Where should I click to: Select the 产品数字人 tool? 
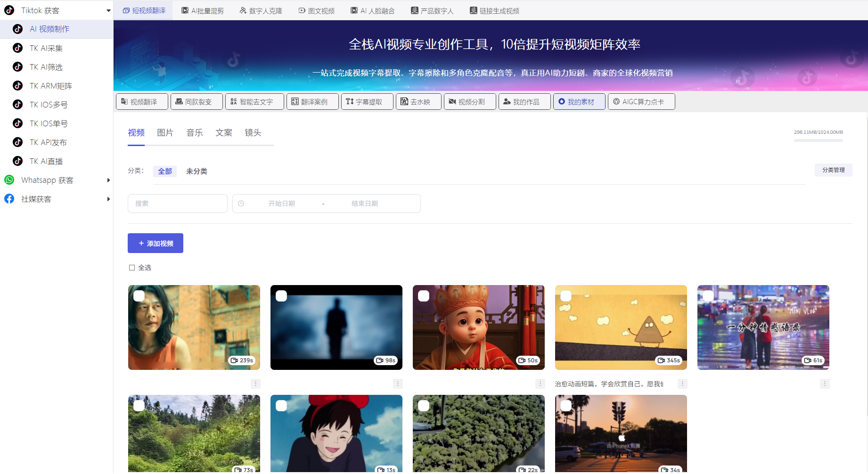[x=432, y=10]
